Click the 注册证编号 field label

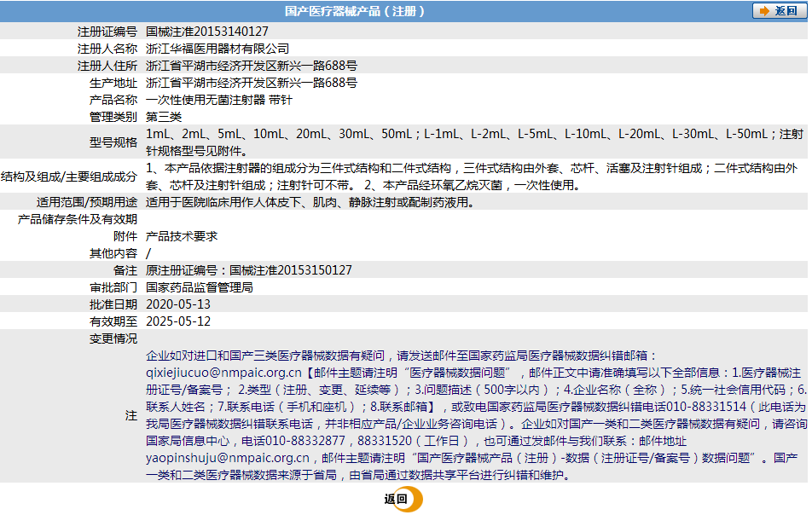[107, 32]
